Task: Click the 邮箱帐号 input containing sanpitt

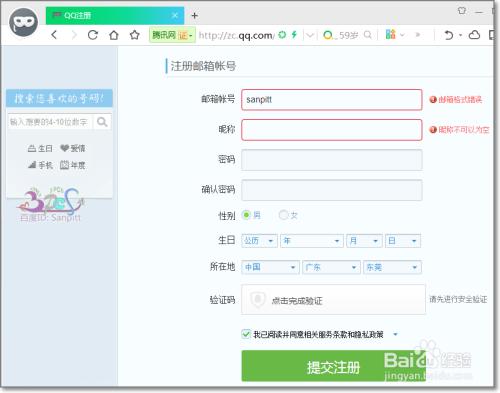Action: coord(332,100)
